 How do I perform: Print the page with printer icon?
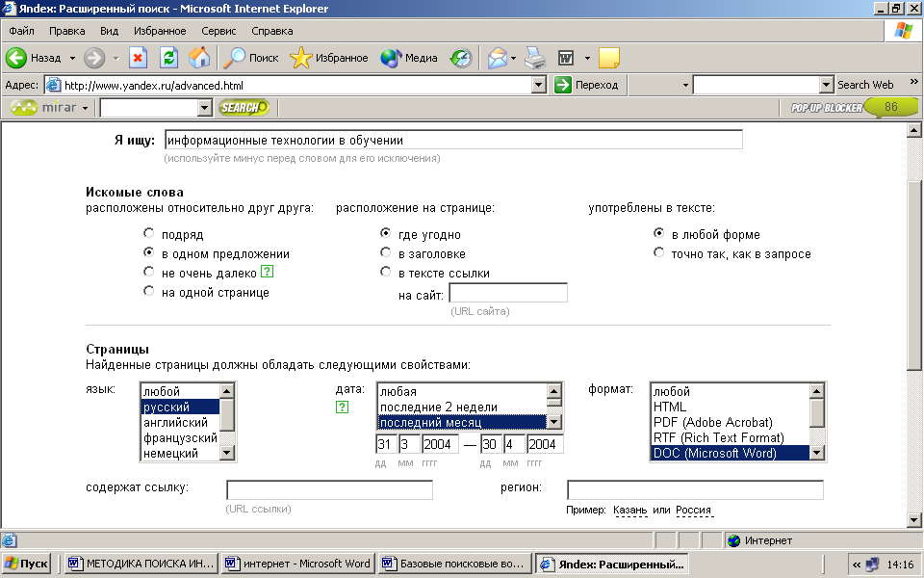point(535,58)
